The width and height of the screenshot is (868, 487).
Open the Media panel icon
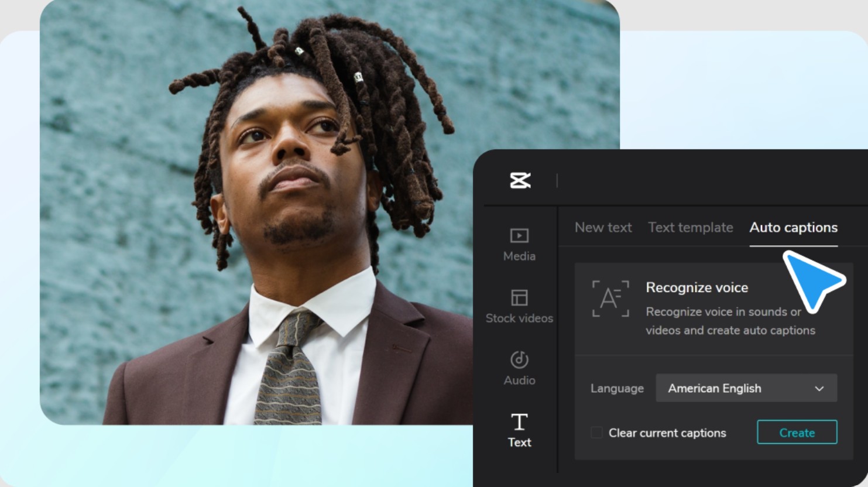[x=519, y=235]
